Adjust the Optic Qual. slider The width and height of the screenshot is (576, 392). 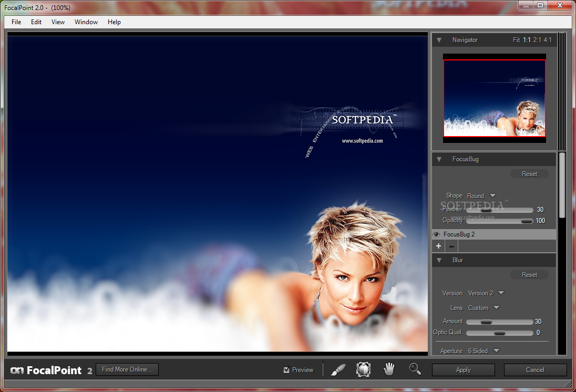(500, 333)
